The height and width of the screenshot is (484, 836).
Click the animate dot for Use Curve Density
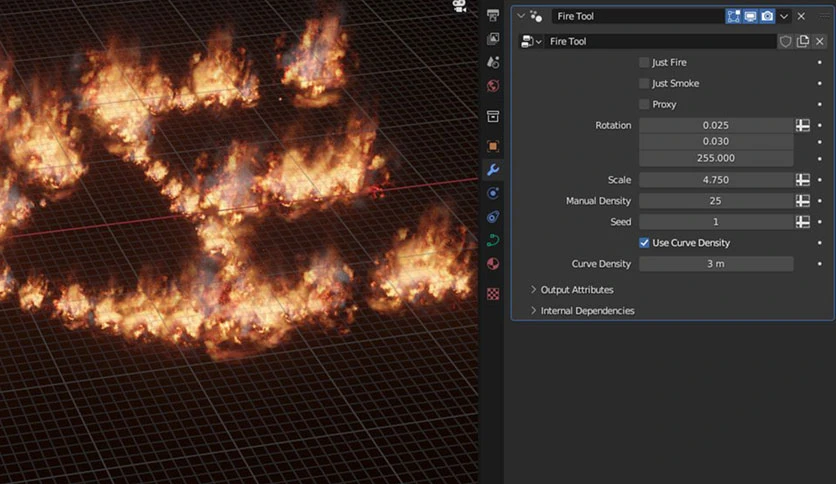(x=819, y=243)
